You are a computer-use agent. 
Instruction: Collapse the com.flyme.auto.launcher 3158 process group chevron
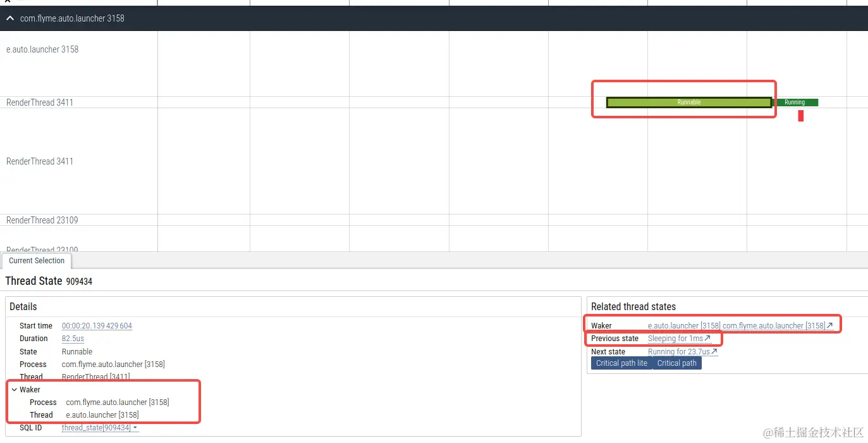coord(9,18)
